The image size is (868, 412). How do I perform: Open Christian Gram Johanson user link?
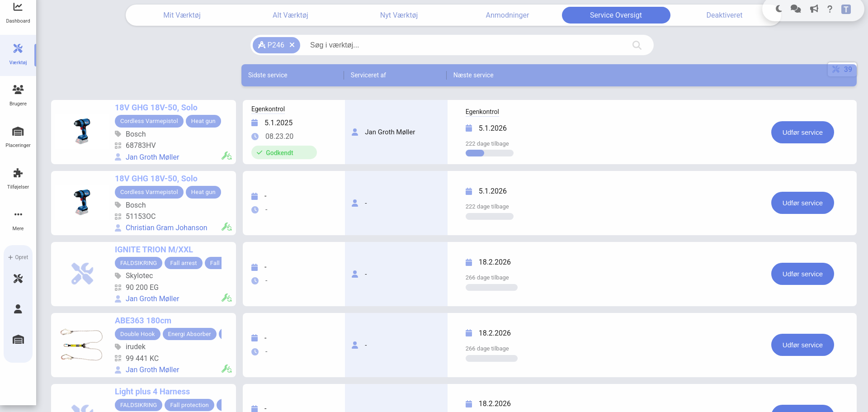[x=166, y=228]
